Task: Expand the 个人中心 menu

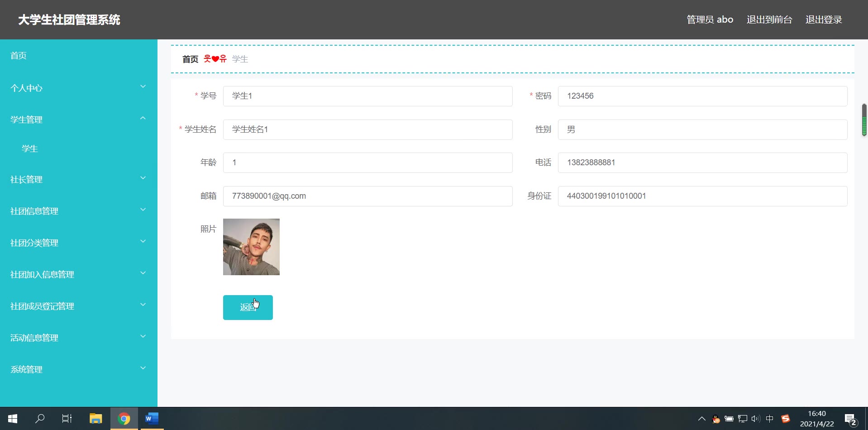Action: coord(79,88)
